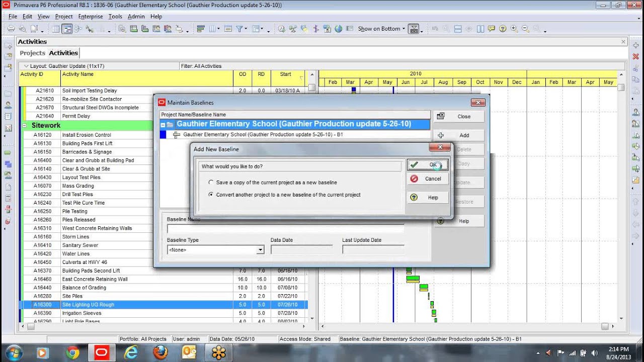Click the Columns icon in the toolbar
644x362 pixels.
click(x=212, y=29)
